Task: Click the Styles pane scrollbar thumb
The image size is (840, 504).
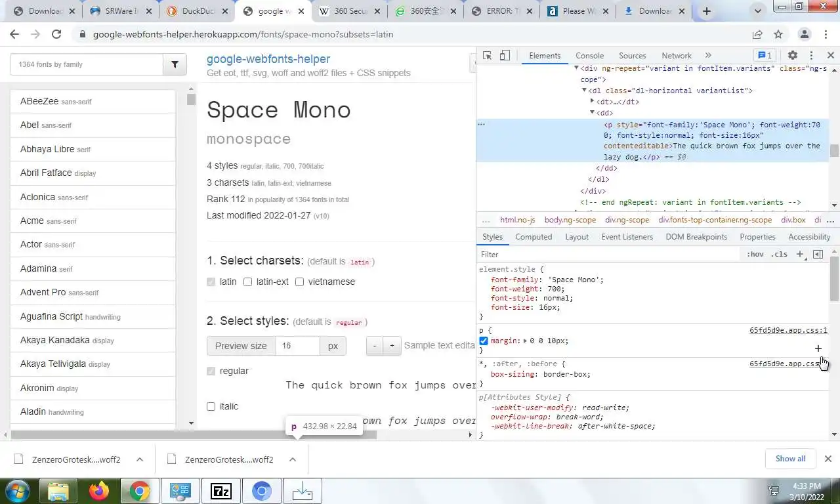Action: [834, 278]
